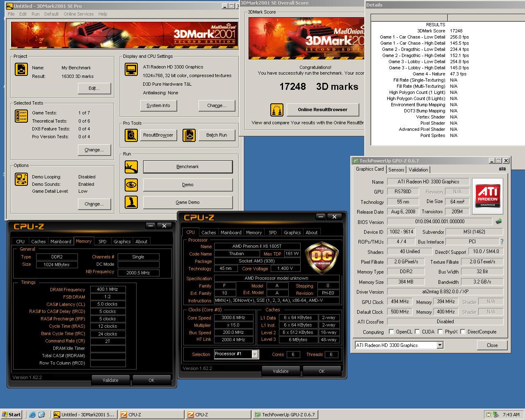Click Close button in GPU-Z
Image resolution: width=525 pixels, height=420 pixels.
pos(492,345)
